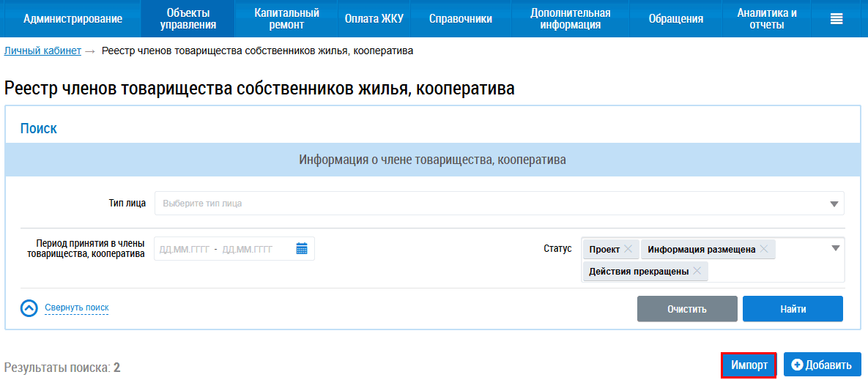Expand the 'Тип лица' dropdown
This screenshot has height=380, width=868.
(x=834, y=204)
